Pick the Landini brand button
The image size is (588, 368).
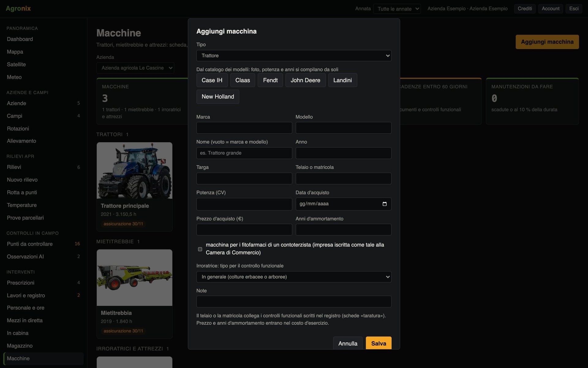[x=342, y=80]
